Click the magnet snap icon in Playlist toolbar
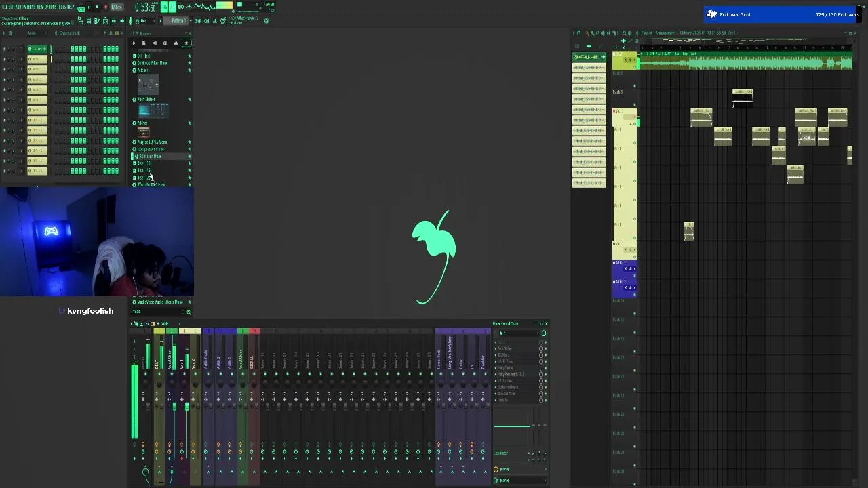Image resolution: width=868 pixels, height=488 pixels. pyautogui.click(x=578, y=33)
